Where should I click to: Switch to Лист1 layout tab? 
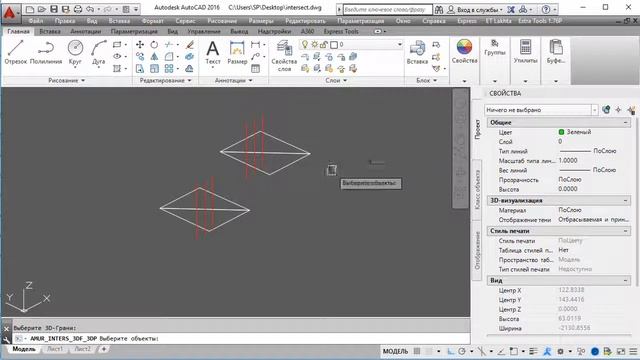click(55, 349)
